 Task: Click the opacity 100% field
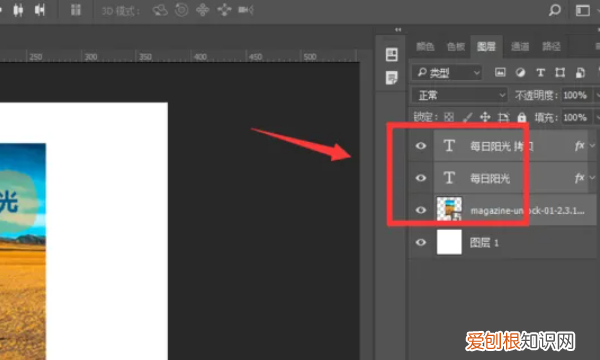576,95
